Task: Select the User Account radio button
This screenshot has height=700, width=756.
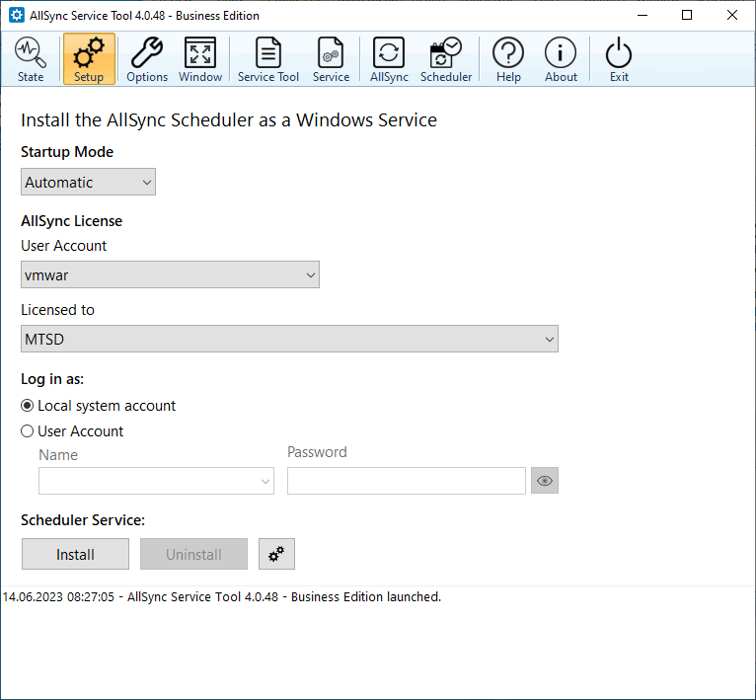Action: click(28, 431)
